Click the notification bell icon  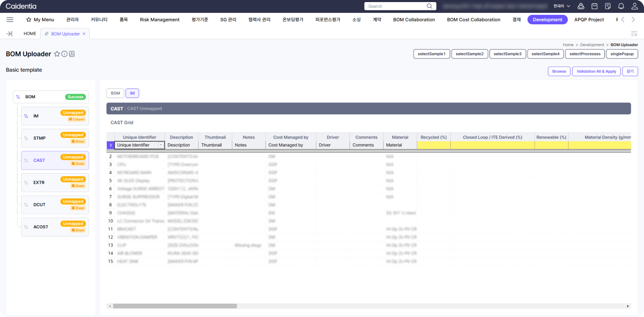[x=621, y=6]
